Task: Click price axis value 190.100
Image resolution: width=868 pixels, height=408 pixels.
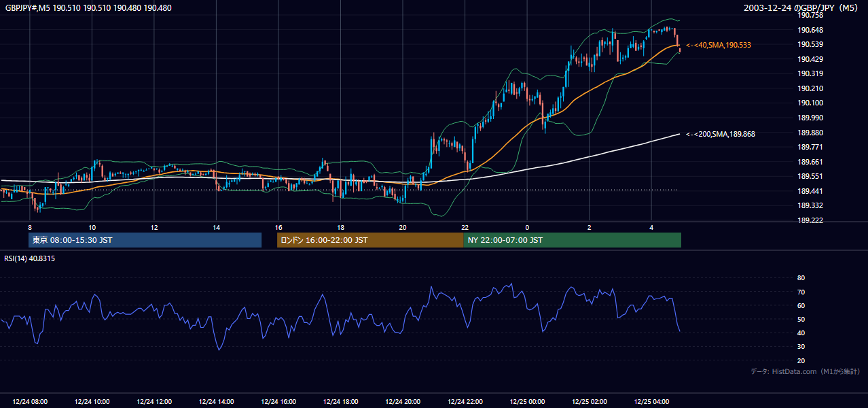Action: pyautogui.click(x=810, y=103)
